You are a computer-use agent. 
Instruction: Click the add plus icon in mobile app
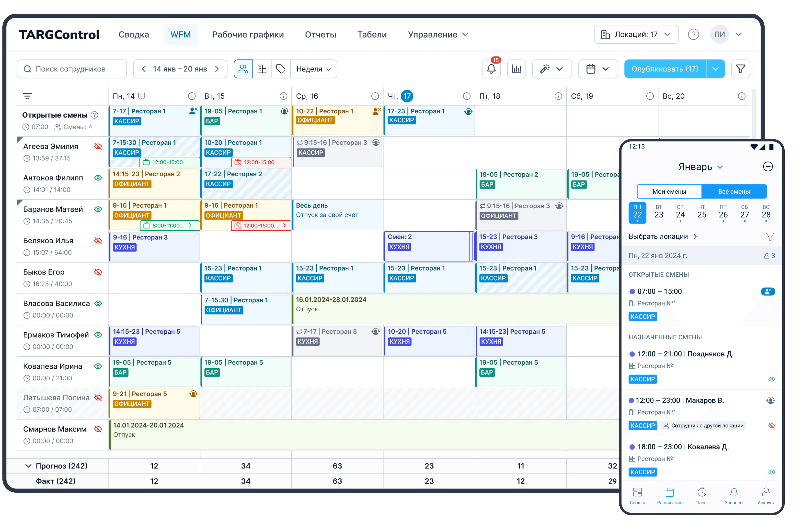[x=767, y=167]
